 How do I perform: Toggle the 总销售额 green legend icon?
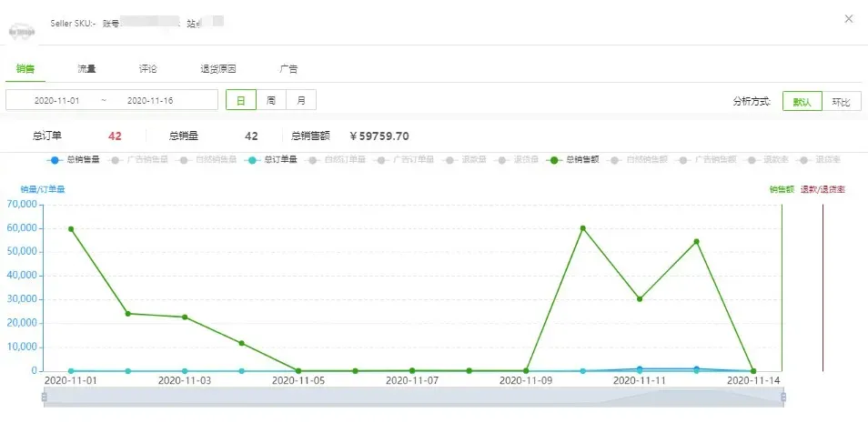554,160
